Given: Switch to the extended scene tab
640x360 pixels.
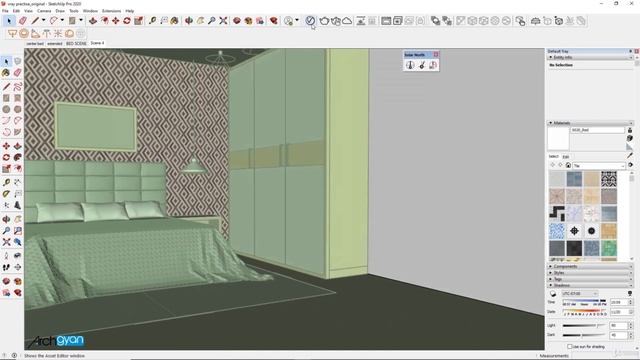Looking at the screenshot, I should (55, 43).
